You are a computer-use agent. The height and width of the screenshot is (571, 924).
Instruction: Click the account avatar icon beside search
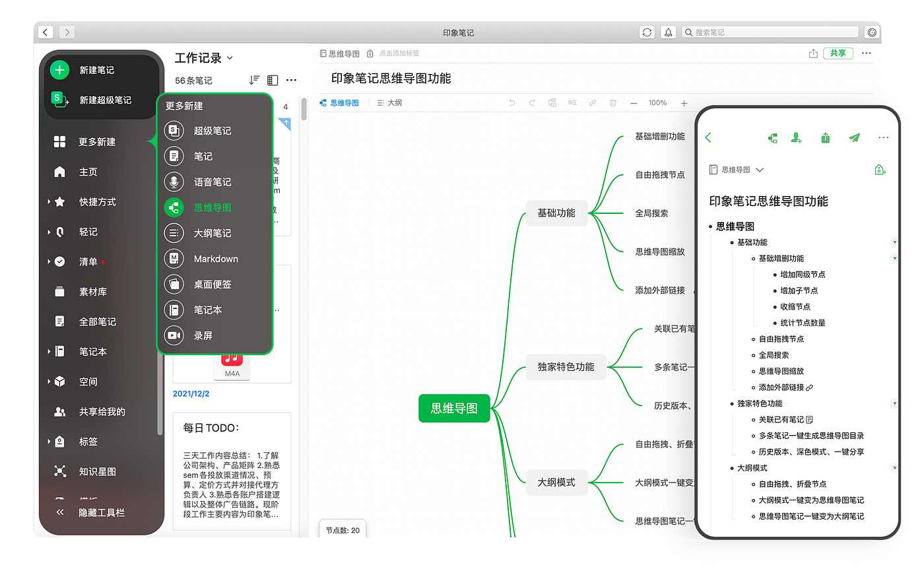pos(873,32)
